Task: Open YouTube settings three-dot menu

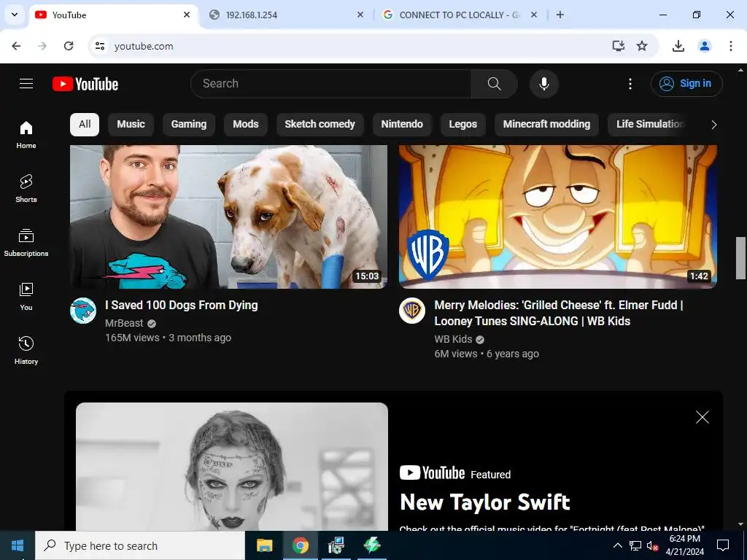Action: (630, 84)
